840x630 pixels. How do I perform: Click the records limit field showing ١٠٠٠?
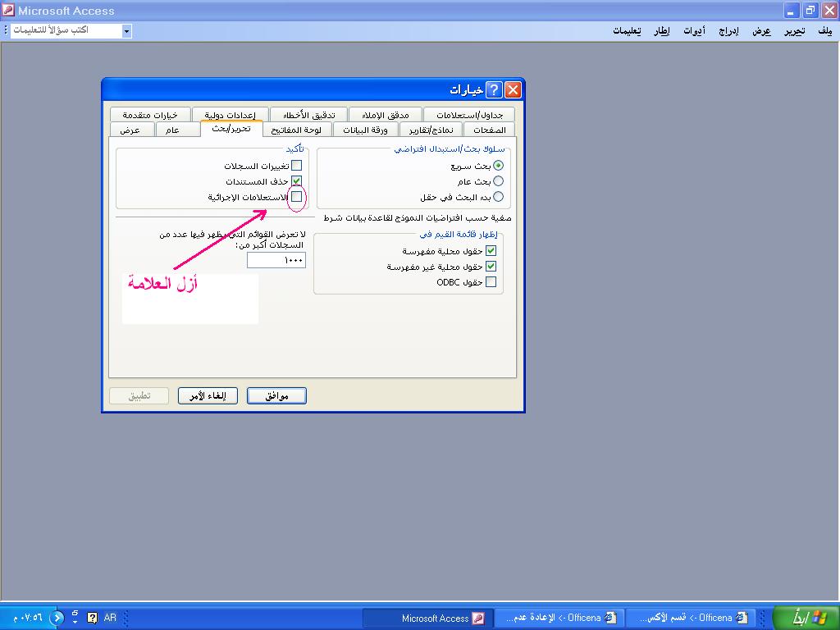point(276,260)
